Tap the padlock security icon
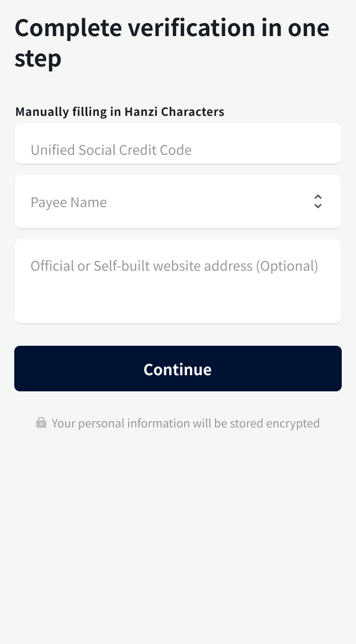The height and width of the screenshot is (644, 356). point(41,423)
